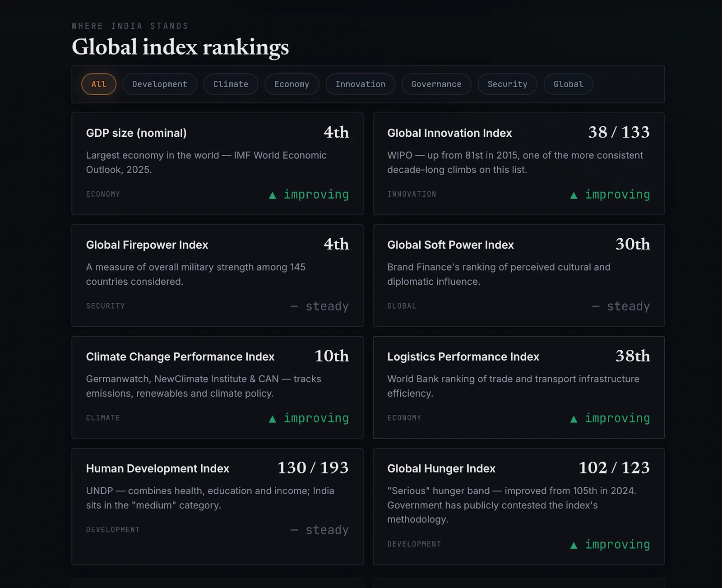Click the Global Hunger Index title
722x588 pixels.
(x=441, y=469)
